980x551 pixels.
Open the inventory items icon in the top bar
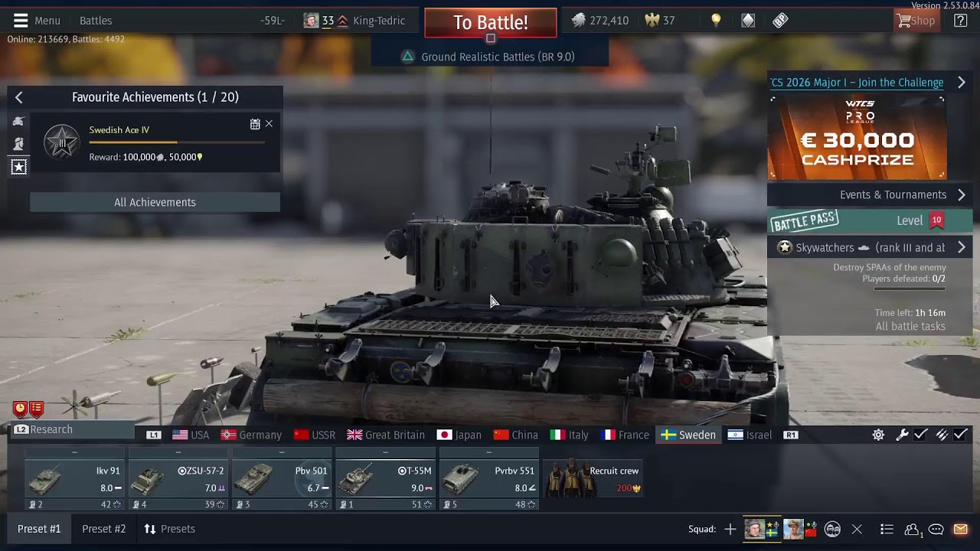[780, 21]
